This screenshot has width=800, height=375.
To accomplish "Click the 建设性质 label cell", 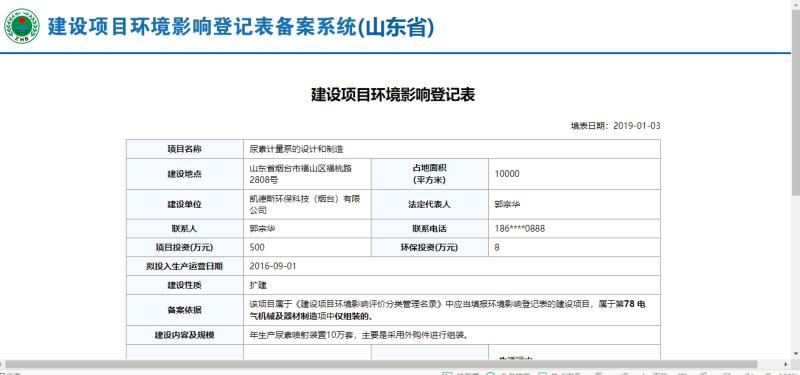I will (x=185, y=285).
